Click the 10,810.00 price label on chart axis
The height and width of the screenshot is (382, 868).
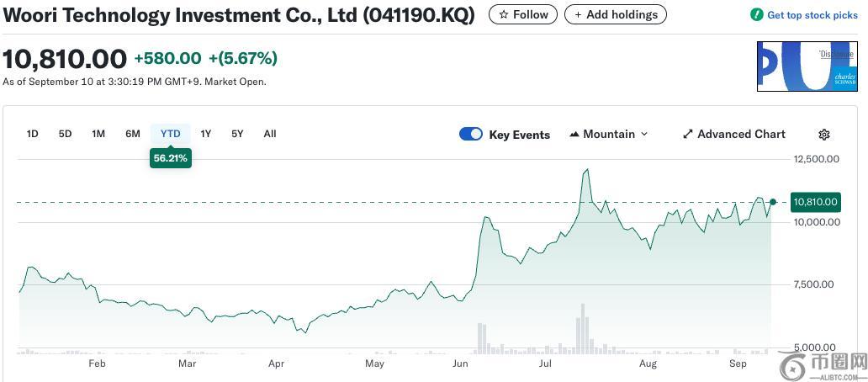point(815,202)
